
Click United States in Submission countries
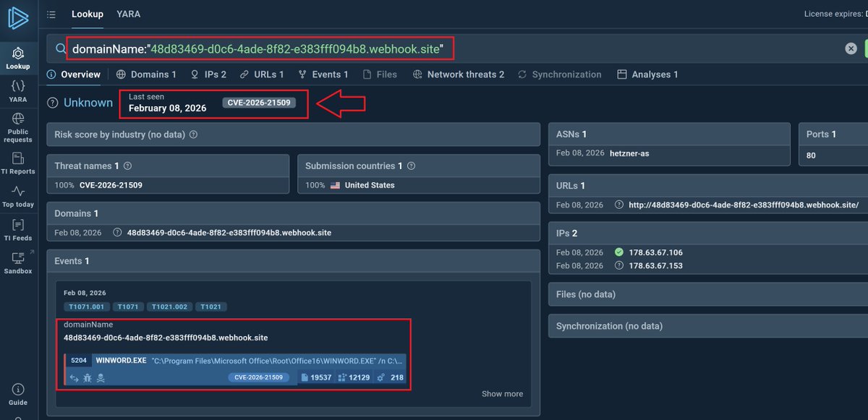point(370,185)
